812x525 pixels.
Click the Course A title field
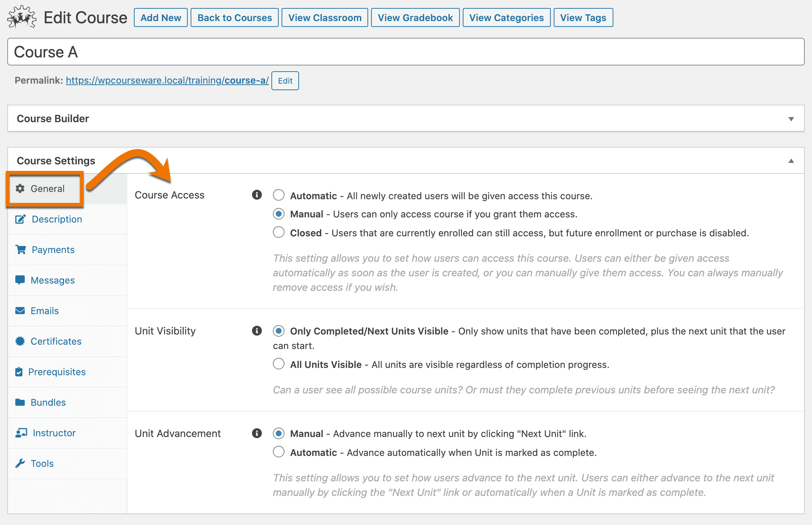(406, 52)
